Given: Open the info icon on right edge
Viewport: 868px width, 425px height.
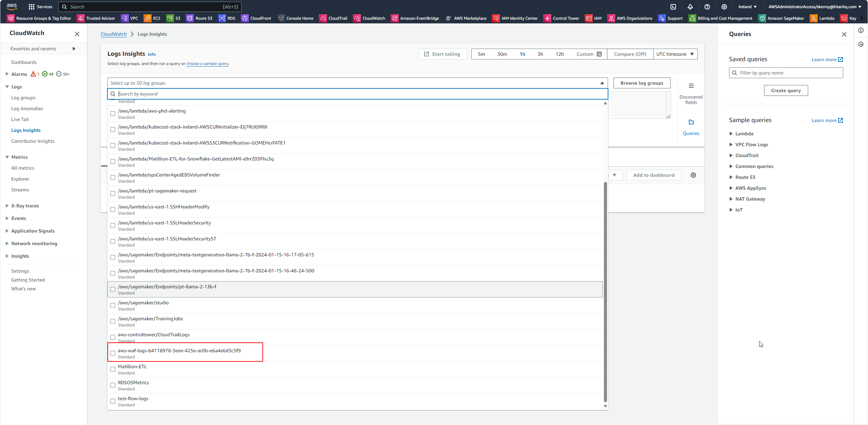Looking at the screenshot, I should [x=861, y=30].
